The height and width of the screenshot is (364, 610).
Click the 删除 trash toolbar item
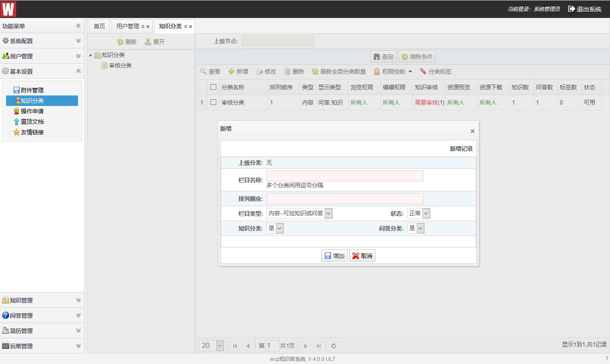click(294, 71)
